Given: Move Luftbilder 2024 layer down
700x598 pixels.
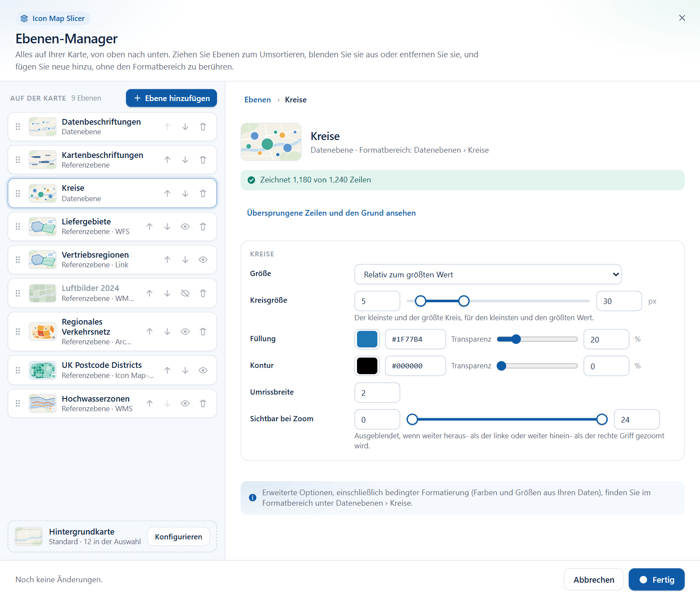Looking at the screenshot, I should 167,294.
